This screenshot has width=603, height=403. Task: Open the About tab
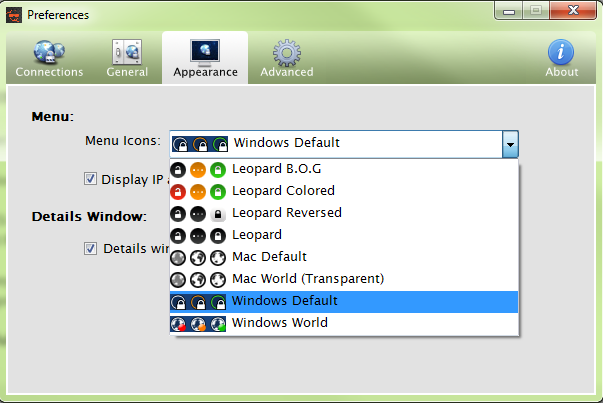(x=561, y=58)
